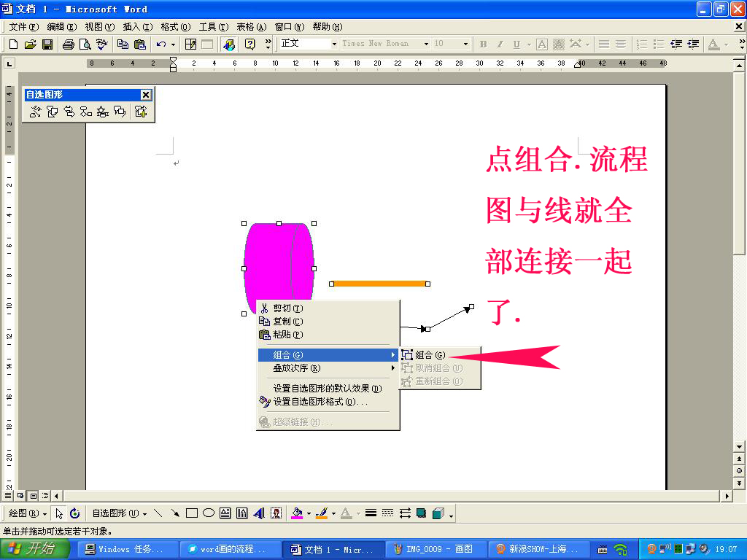Toggle character shading button
The width and height of the screenshot is (747, 560).
558,44
